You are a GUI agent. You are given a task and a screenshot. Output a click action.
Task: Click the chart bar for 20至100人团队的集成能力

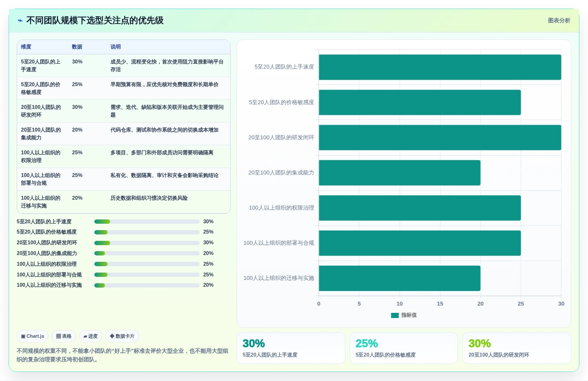coord(399,173)
